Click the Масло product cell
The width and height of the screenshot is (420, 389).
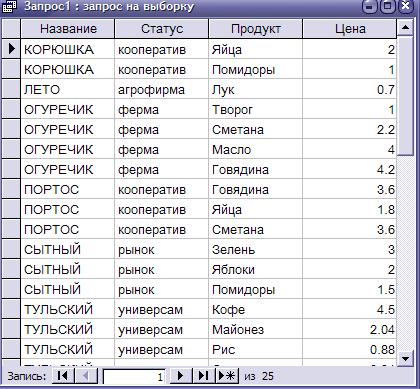(x=256, y=149)
